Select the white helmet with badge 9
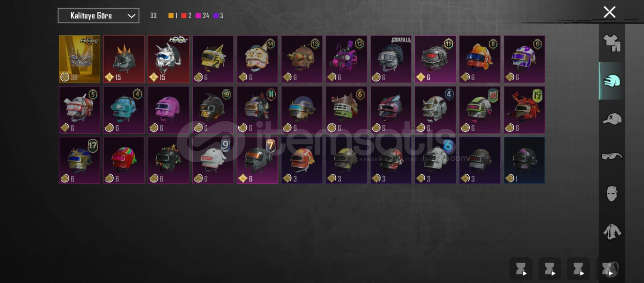 (213, 160)
